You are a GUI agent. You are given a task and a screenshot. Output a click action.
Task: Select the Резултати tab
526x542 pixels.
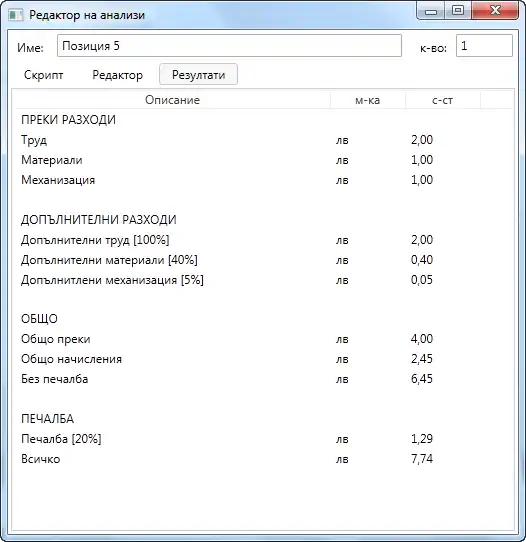(x=198, y=74)
